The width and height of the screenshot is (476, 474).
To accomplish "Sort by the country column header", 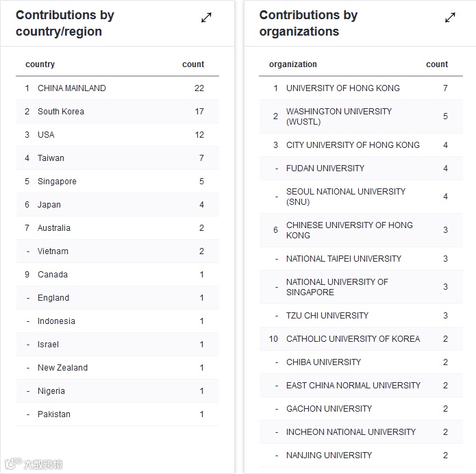I will pos(40,64).
